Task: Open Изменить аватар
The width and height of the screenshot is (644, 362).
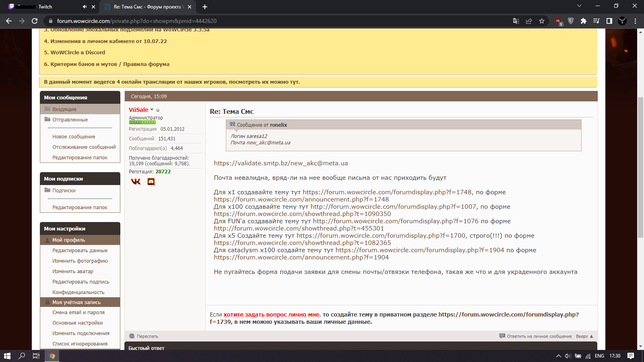Action: click(x=73, y=271)
